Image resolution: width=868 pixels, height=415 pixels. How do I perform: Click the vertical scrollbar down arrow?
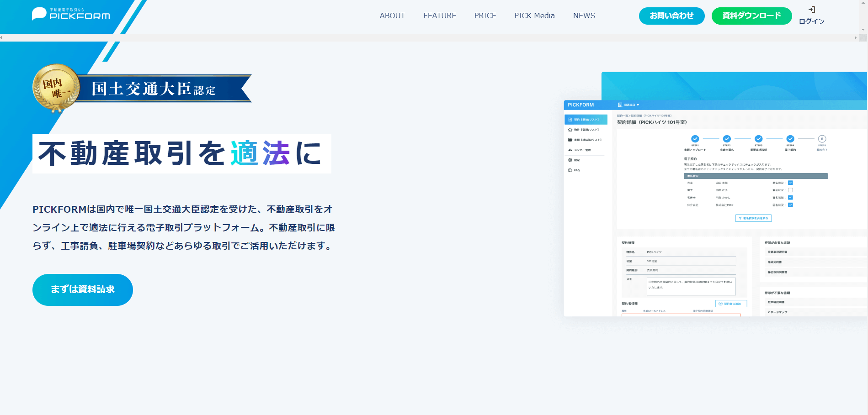863,30
